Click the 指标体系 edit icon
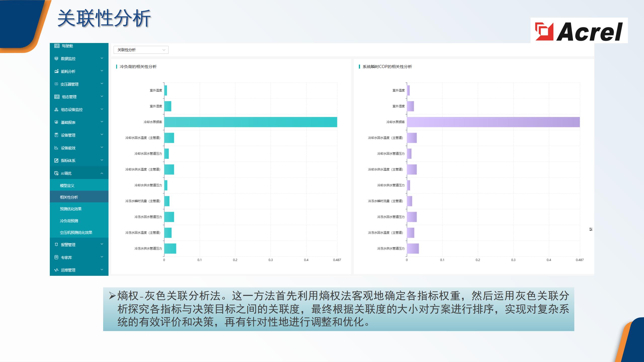 (56, 160)
